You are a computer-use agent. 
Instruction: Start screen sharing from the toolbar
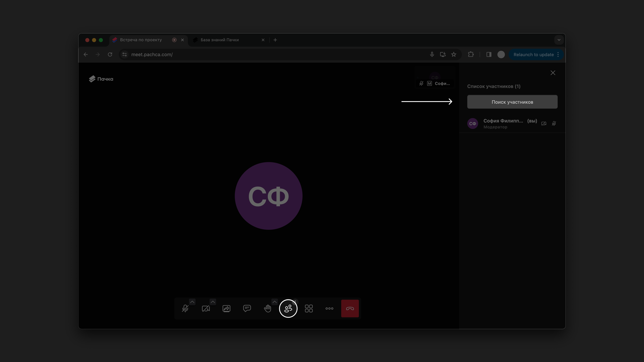point(226,309)
